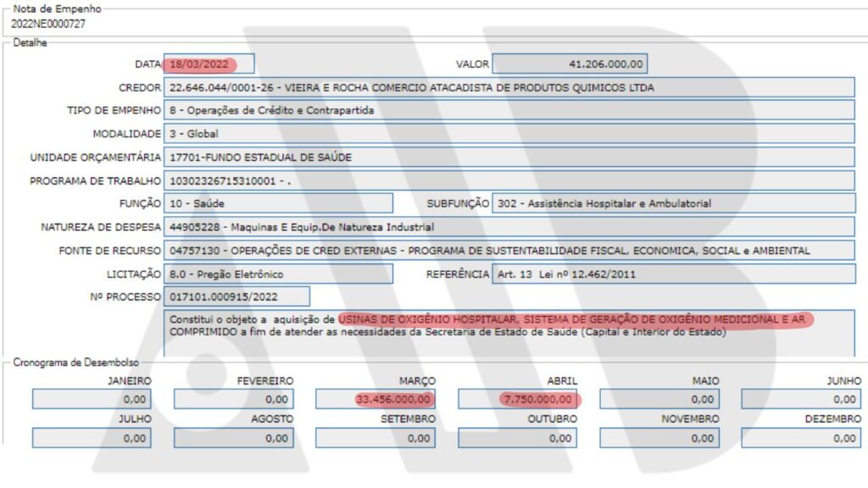Click the Nota de Empenho number 2022NE0000727
This screenshot has width=868, height=488.
pos(48,24)
